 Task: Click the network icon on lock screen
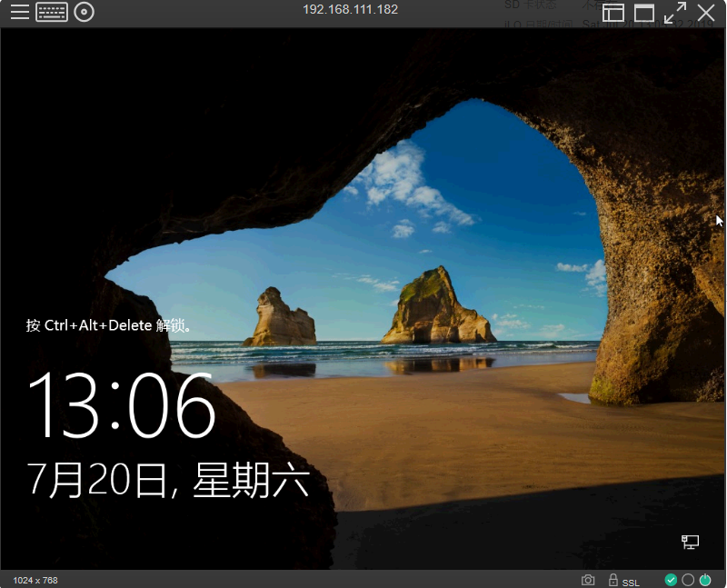pyautogui.click(x=691, y=543)
